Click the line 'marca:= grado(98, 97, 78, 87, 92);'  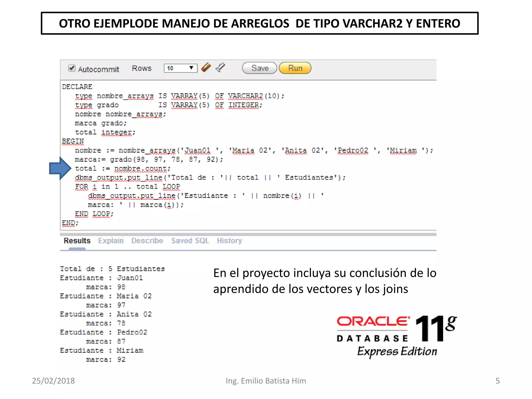(x=149, y=159)
